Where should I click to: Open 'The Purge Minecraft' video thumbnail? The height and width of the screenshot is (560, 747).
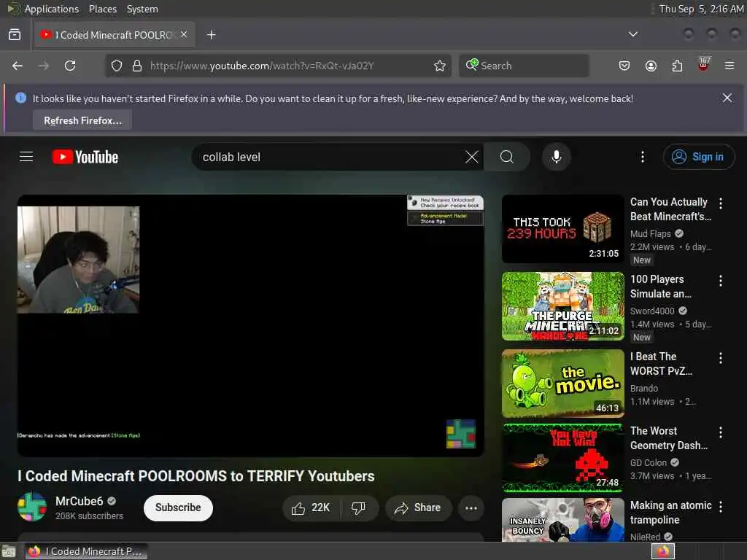click(x=562, y=306)
